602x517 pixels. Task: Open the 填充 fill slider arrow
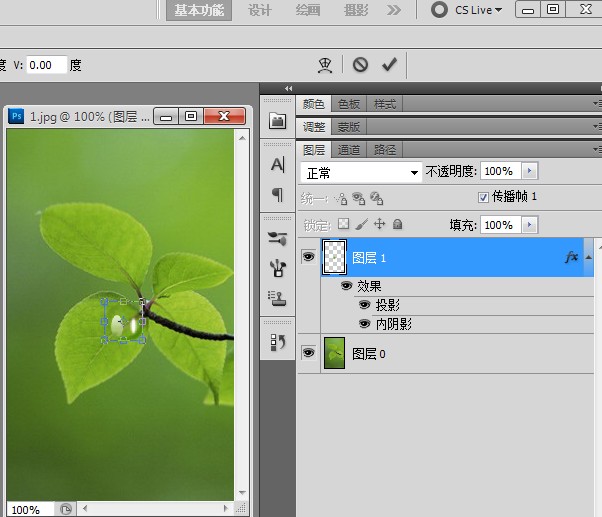point(530,225)
